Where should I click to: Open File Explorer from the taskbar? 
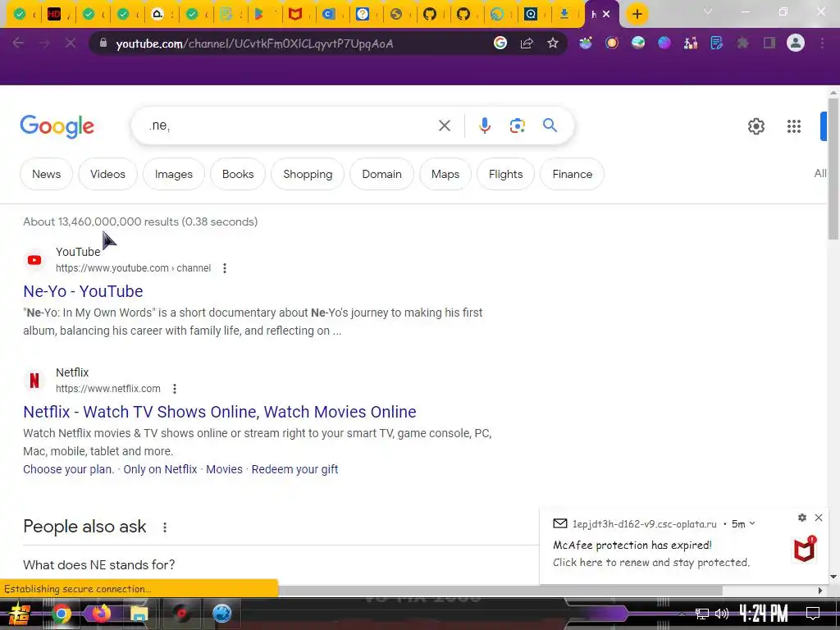tap(139, 613)
